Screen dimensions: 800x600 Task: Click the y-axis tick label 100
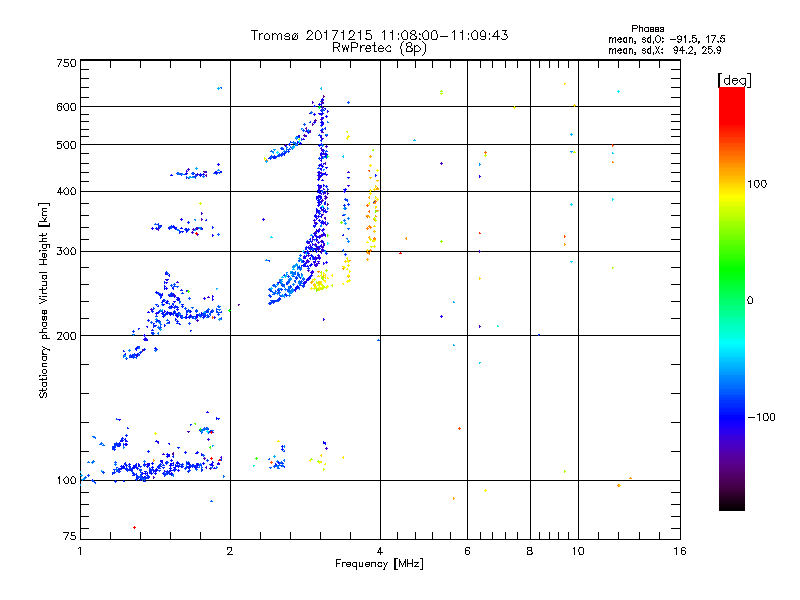(x=66, y=480)
